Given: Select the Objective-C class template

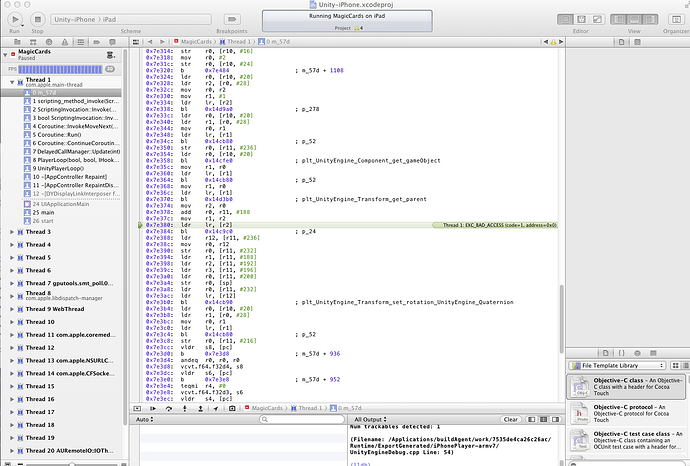Looking at the screenshot, I should coord(626,386).
